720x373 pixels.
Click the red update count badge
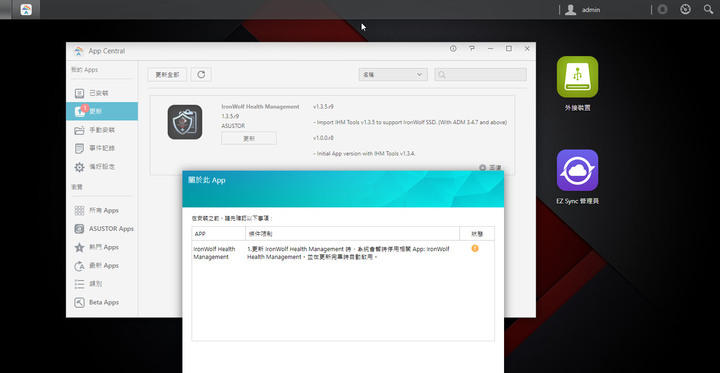(84, 108)
